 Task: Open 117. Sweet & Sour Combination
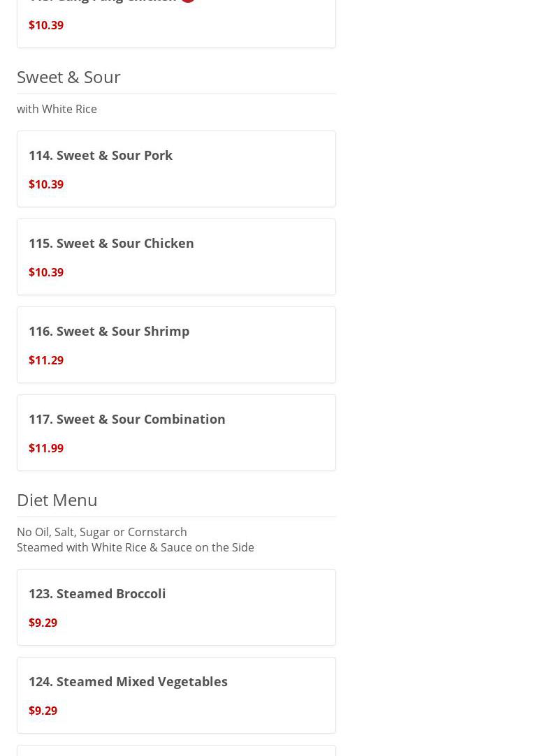pos(127,419)
